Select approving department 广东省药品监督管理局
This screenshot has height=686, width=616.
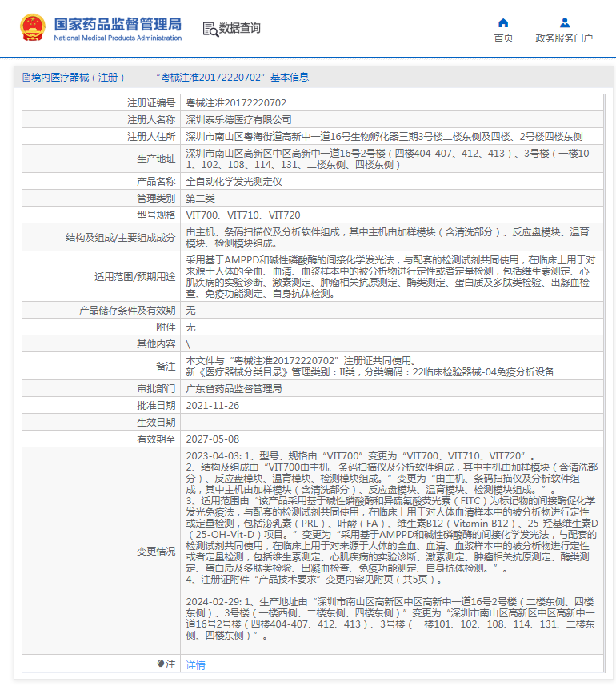pos(234,388)
